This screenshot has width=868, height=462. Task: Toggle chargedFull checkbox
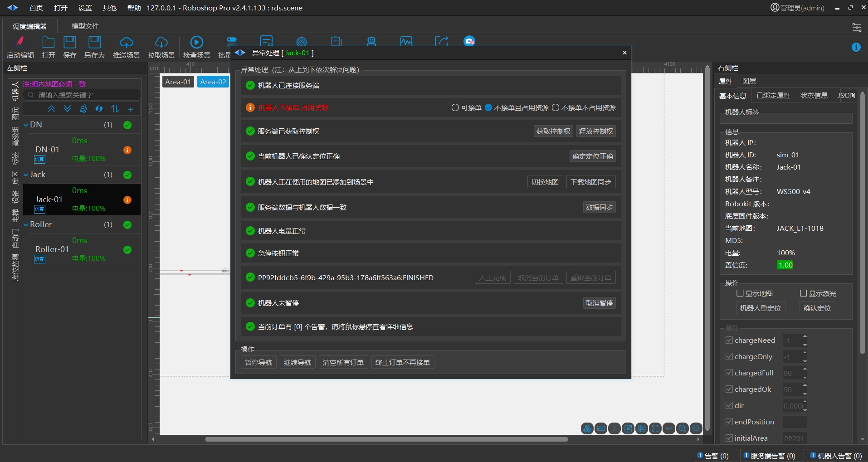point(729,373)
